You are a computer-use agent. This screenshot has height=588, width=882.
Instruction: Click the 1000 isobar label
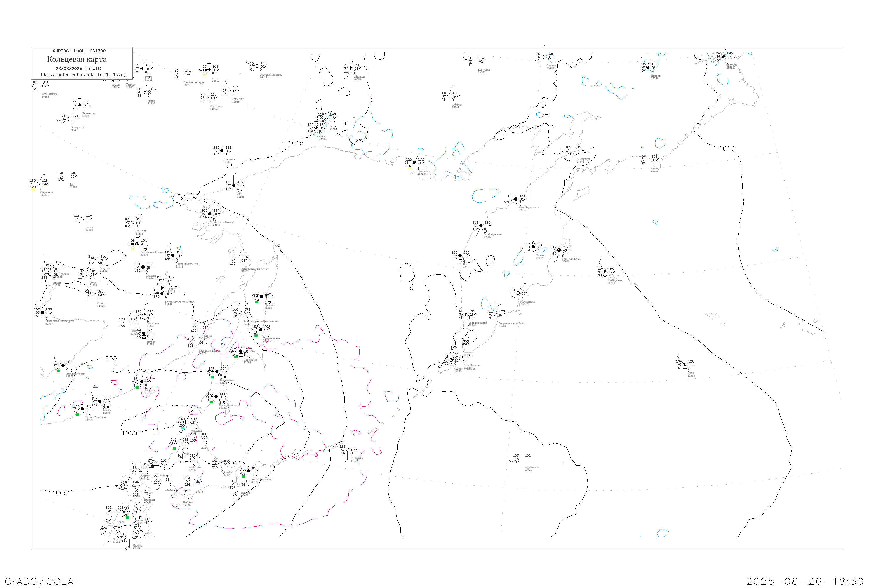click(x=129, y=433)
